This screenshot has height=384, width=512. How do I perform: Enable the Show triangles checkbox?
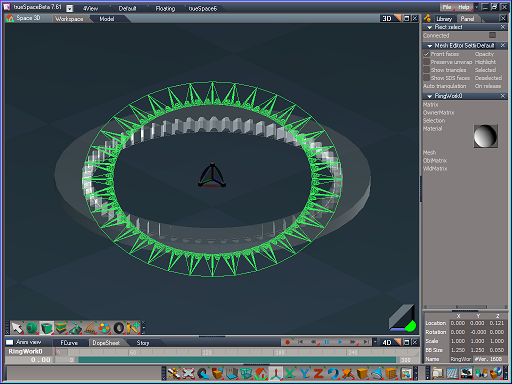click(x=426, y=70)
